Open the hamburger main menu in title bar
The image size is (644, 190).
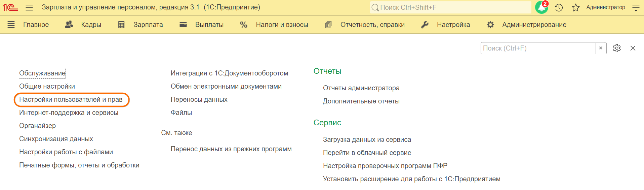pos(29,7)
